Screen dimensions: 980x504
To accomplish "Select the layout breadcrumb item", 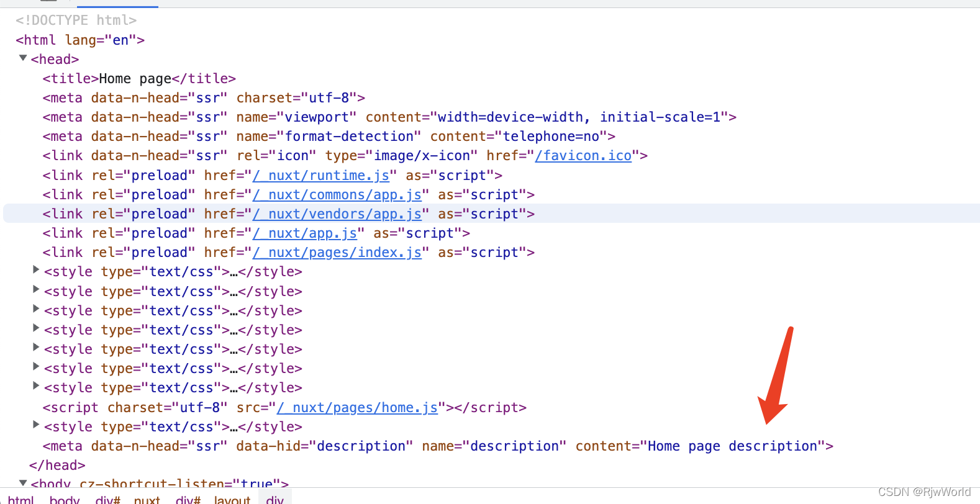I will tap(232, 499).
